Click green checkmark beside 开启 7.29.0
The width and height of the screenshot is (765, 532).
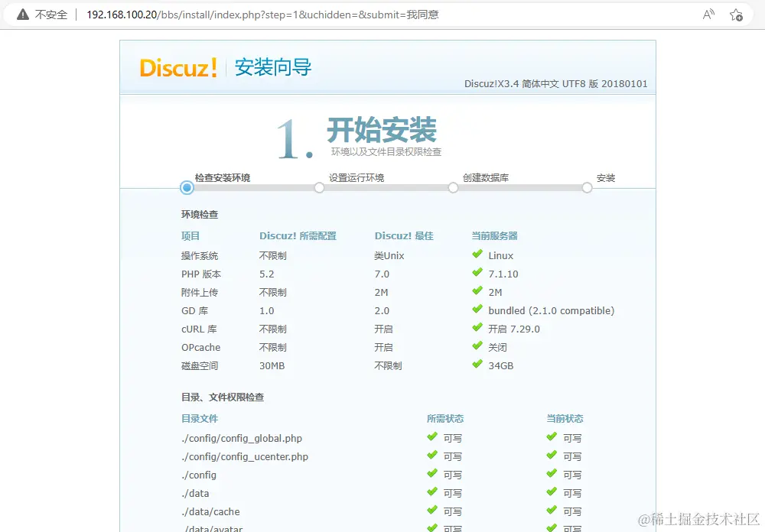(477, 328)
